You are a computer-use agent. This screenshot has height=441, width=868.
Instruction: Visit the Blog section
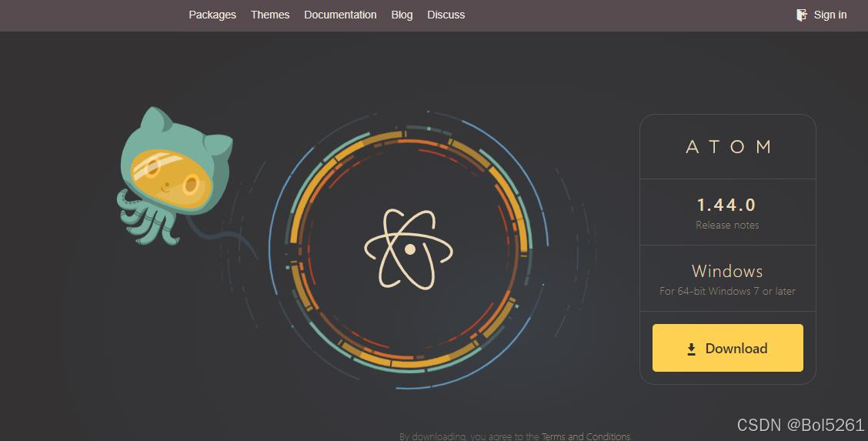(402, 15)
